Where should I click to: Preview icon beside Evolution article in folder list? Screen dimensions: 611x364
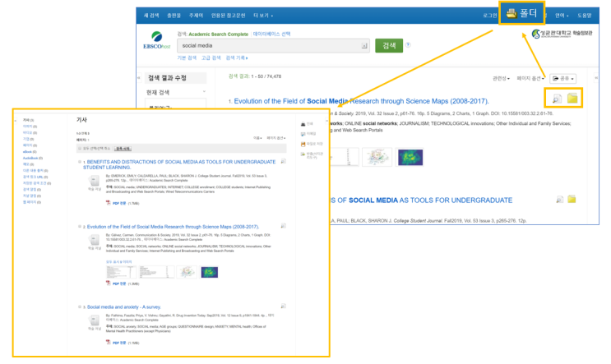coord(283,226)
